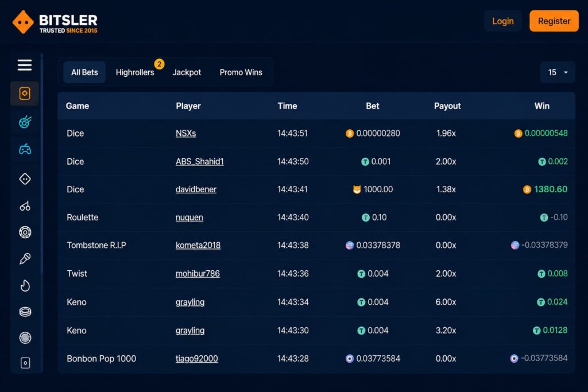Image resolution: width=588 pixels, height=392 pixels.
Task: Click the Dice cell in NSXs row
Action: point(75,133)
